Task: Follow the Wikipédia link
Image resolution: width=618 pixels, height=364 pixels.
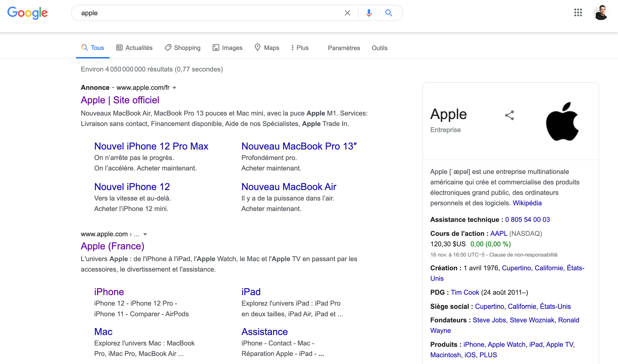Action: (527, 203)
